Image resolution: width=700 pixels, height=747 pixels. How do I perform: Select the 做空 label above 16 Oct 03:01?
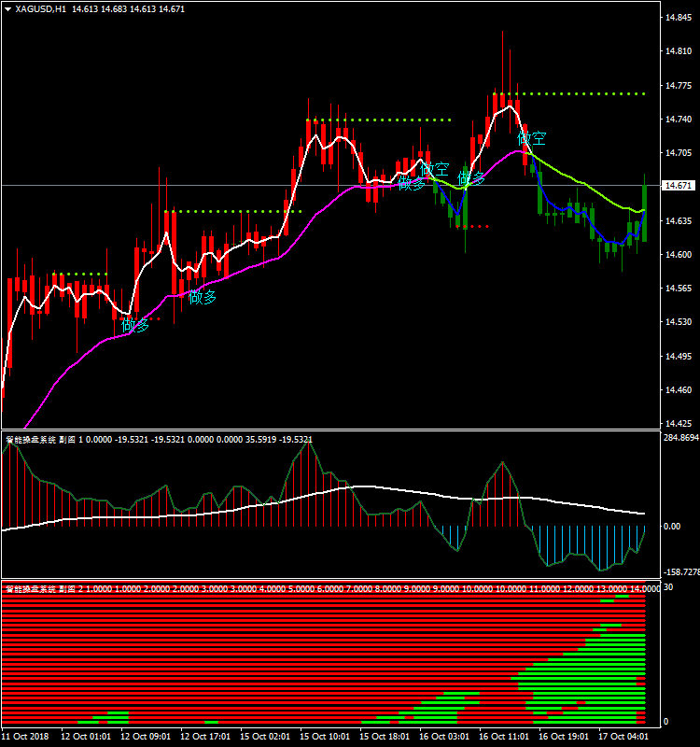click(435, 170)
